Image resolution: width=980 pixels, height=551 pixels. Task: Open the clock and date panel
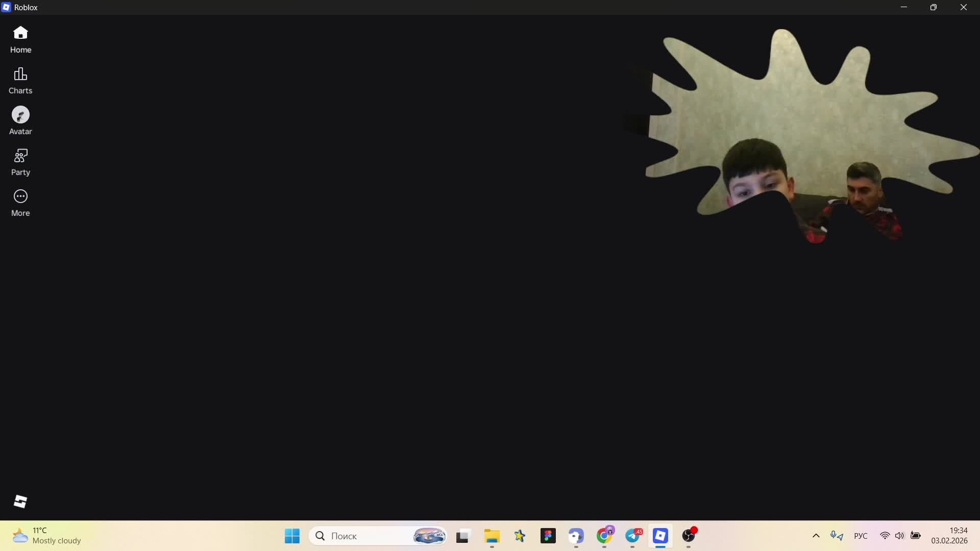949,536
